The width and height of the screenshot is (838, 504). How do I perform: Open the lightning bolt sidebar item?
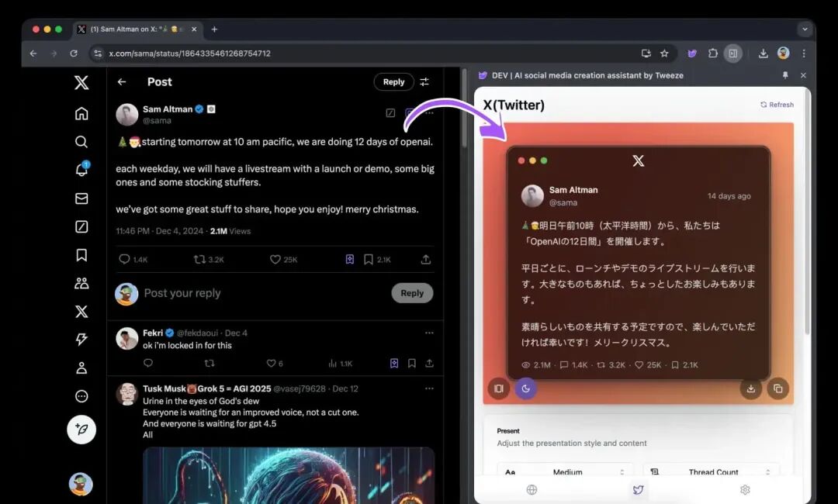(x=81, y=339)
